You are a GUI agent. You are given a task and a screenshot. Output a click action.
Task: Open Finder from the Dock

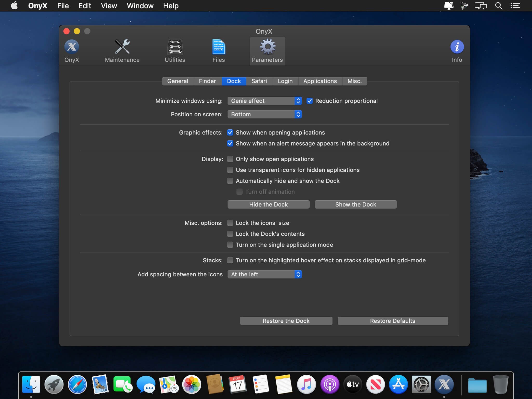click(x=31, y=384)
